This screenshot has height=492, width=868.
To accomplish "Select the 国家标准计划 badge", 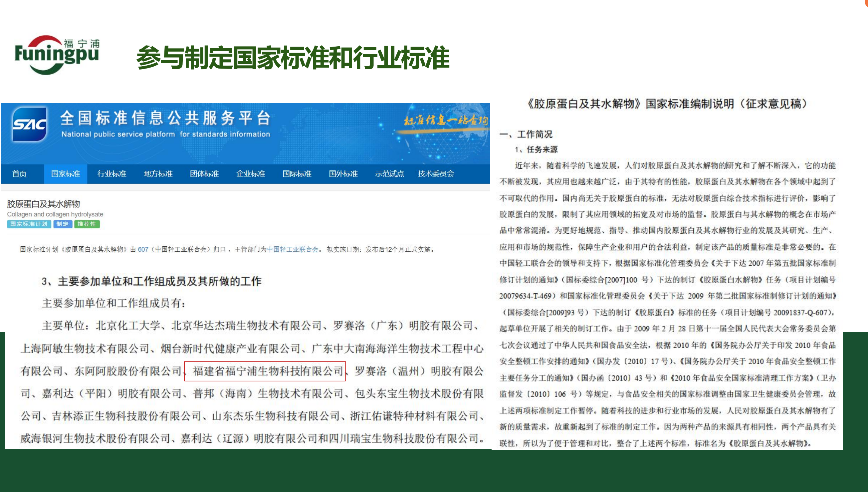I will 29,224.
